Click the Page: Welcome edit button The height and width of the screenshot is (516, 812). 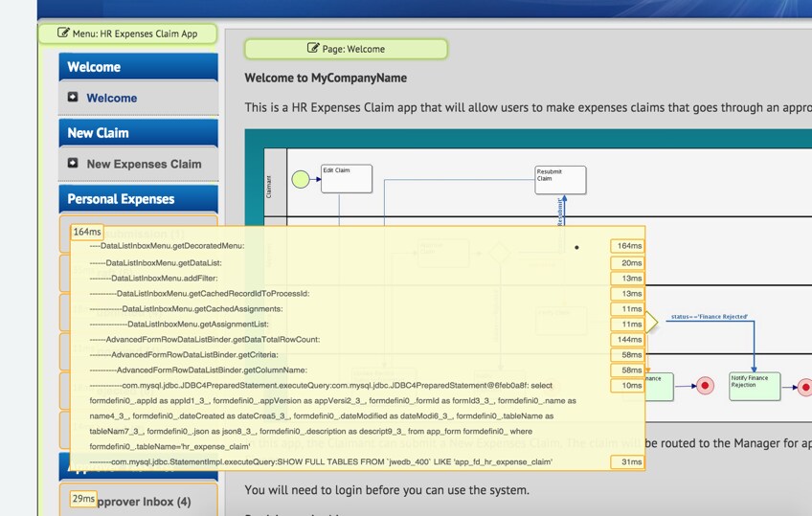click(346, 49)
